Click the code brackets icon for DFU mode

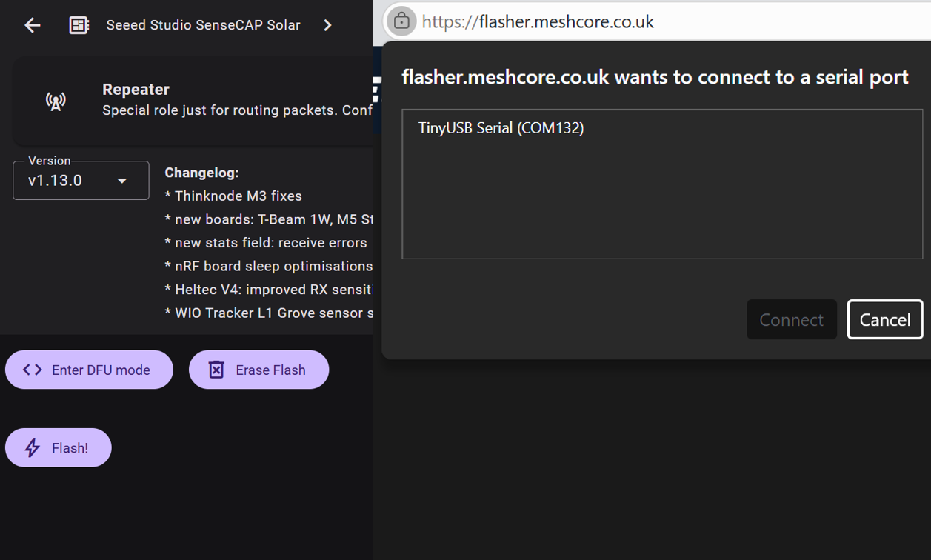[33, 370]
